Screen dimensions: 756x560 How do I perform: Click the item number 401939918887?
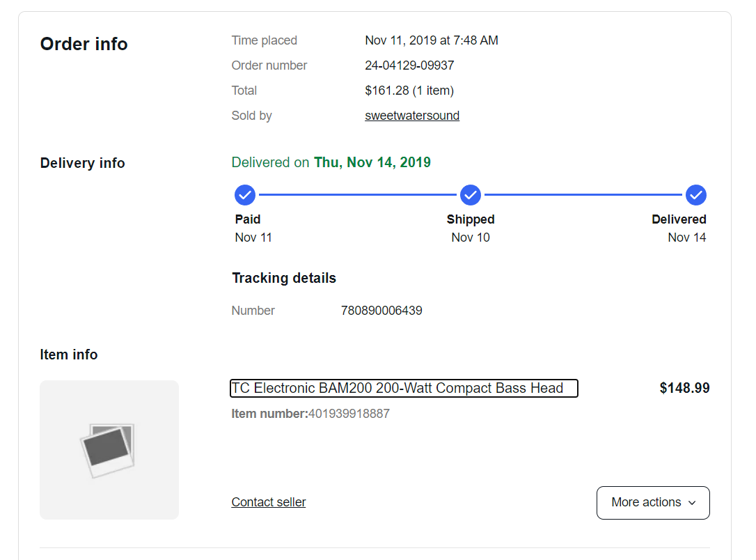[349, 414]
